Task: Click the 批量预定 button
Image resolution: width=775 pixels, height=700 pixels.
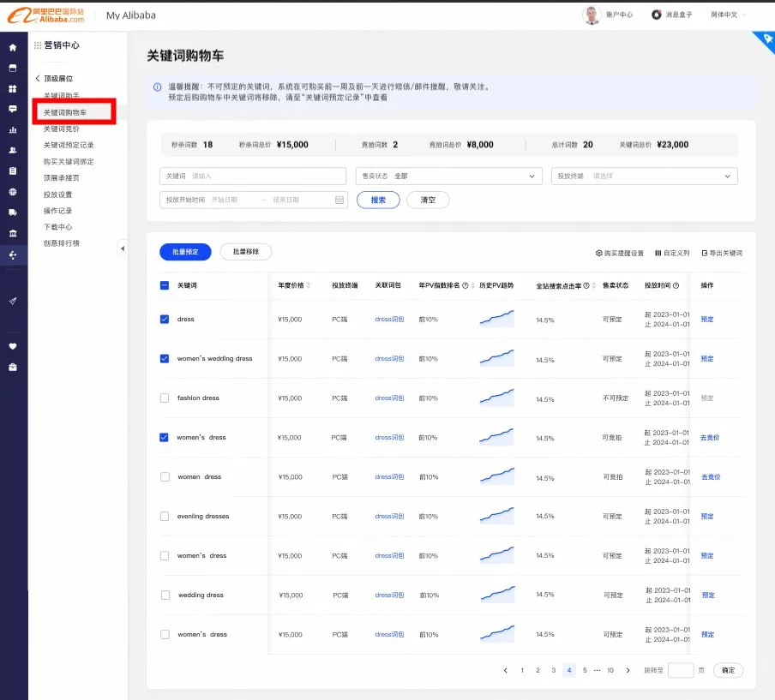Action: coord(185,252)
